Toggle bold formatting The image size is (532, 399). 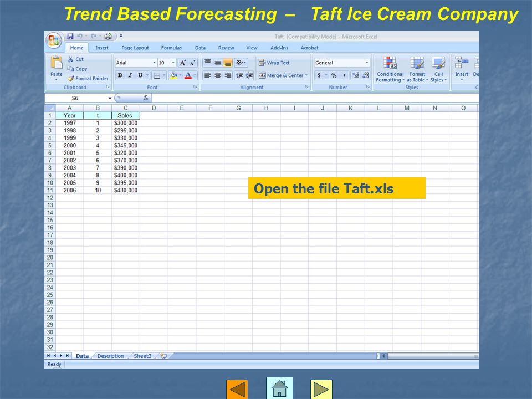120,75
